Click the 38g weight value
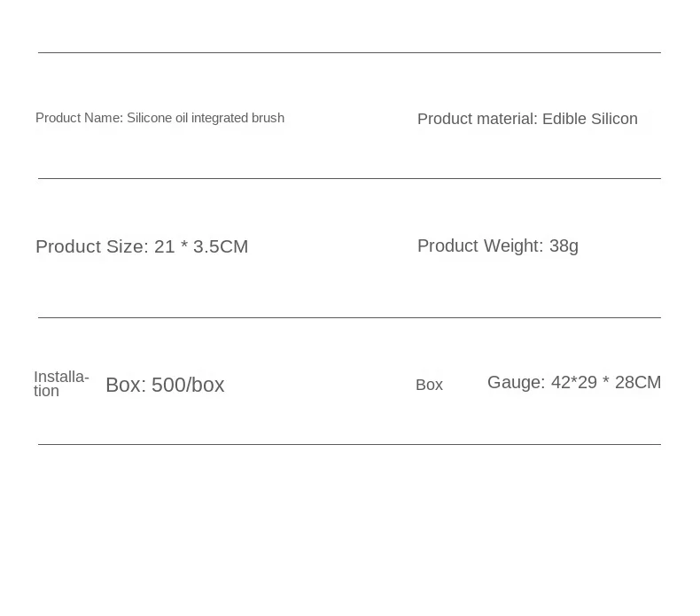 [564, 246]
